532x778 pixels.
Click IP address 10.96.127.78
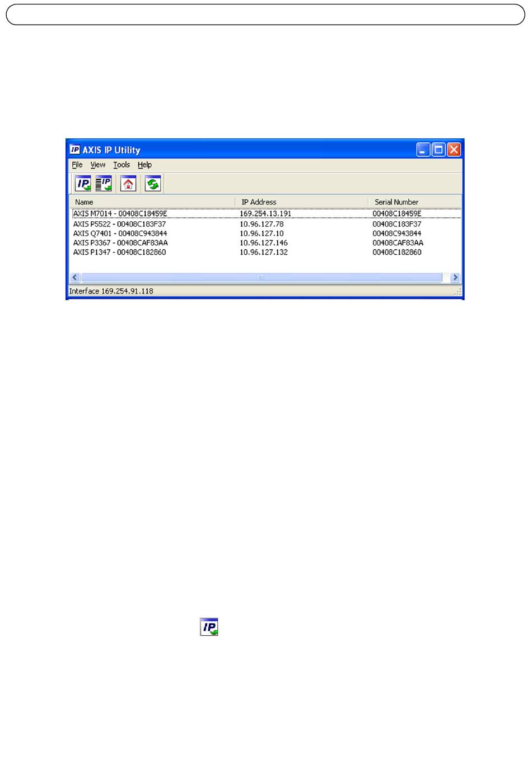coord(262,224)
